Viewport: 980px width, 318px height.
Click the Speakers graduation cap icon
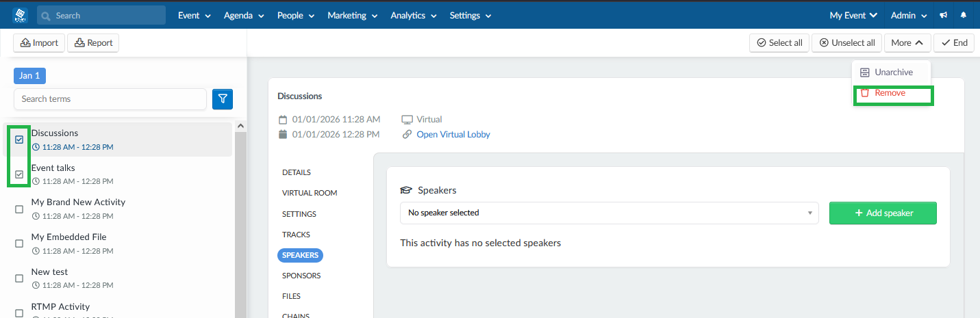406,190
